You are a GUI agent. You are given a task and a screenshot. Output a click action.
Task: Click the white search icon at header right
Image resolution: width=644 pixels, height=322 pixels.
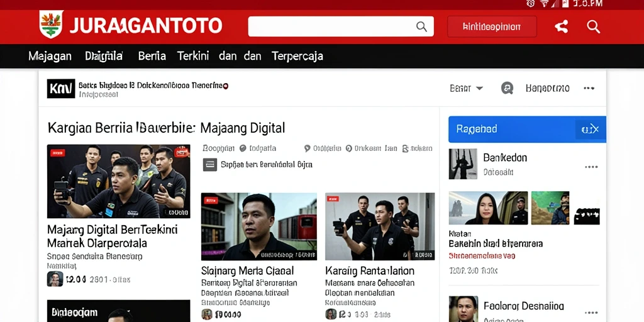pos(594,26)
